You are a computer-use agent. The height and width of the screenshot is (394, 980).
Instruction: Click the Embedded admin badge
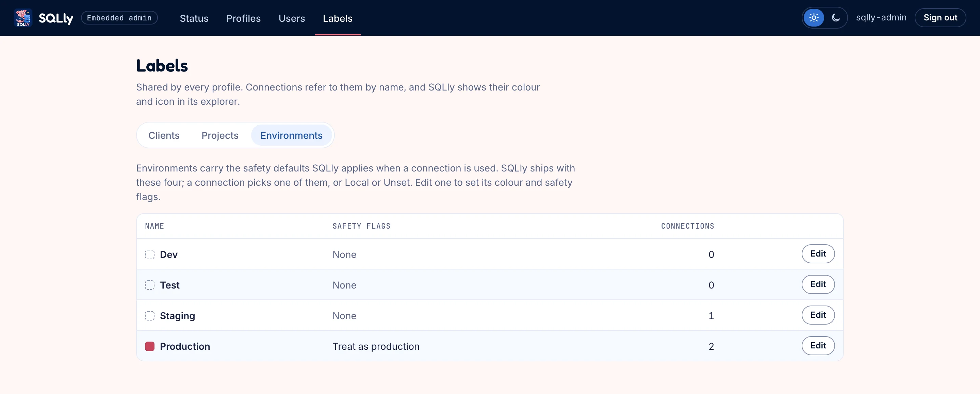[x=119, y=18]
